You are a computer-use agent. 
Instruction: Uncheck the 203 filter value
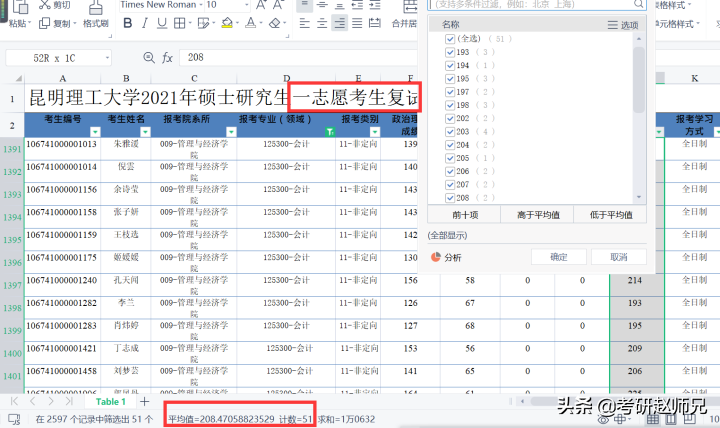[450, 132]
